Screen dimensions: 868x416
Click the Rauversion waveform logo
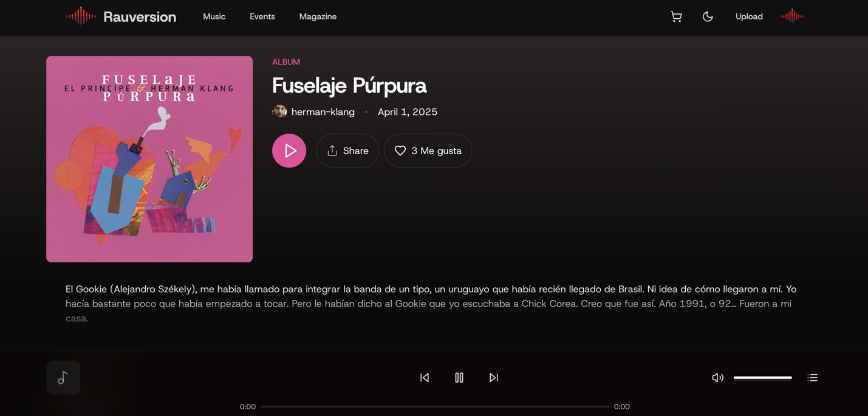pos(81,16)
